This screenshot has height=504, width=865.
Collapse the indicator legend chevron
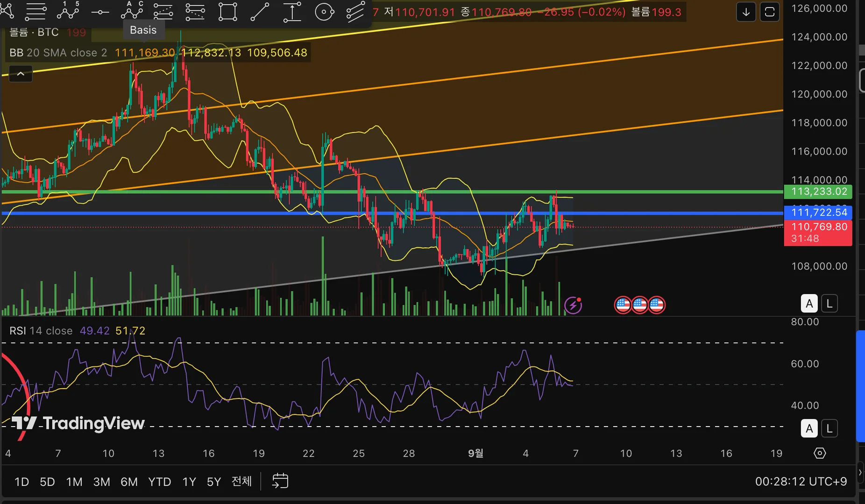[21, 74]
